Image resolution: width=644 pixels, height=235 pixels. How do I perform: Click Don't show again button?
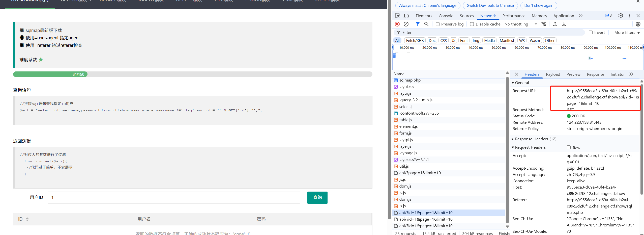pos(539,6)
